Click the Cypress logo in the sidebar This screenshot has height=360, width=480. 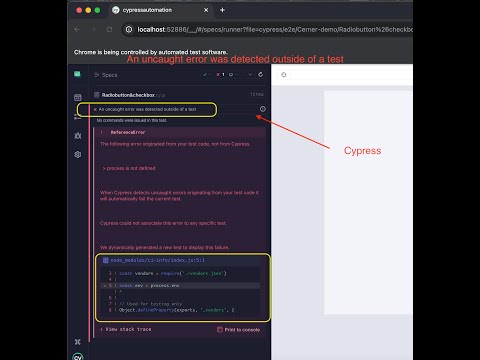coord(78,357)
